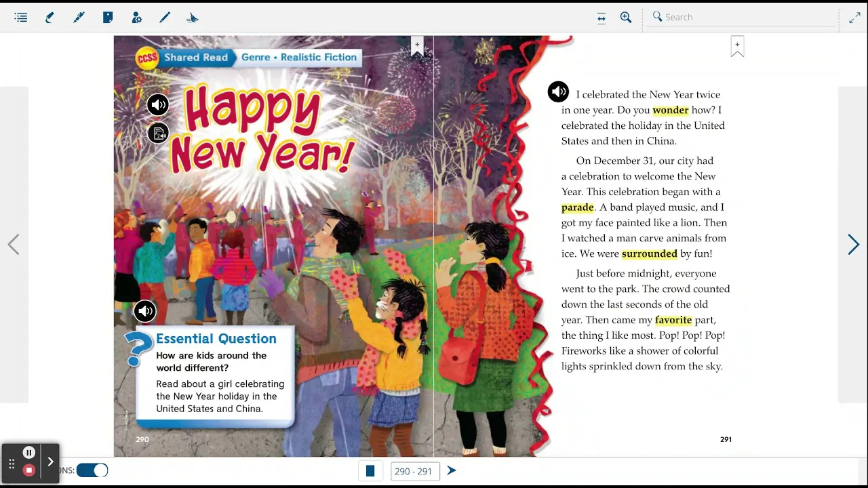This screenshot has width=868, height=488.
Task: Expand the recorder panel chevron
Action: point(50,461)
